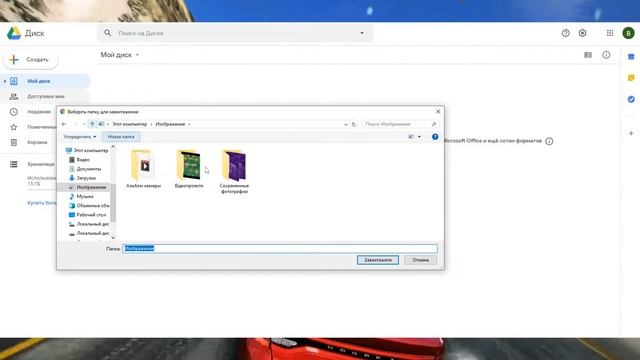
Task: Go back in the file dialog
Action: coord(64,124)
